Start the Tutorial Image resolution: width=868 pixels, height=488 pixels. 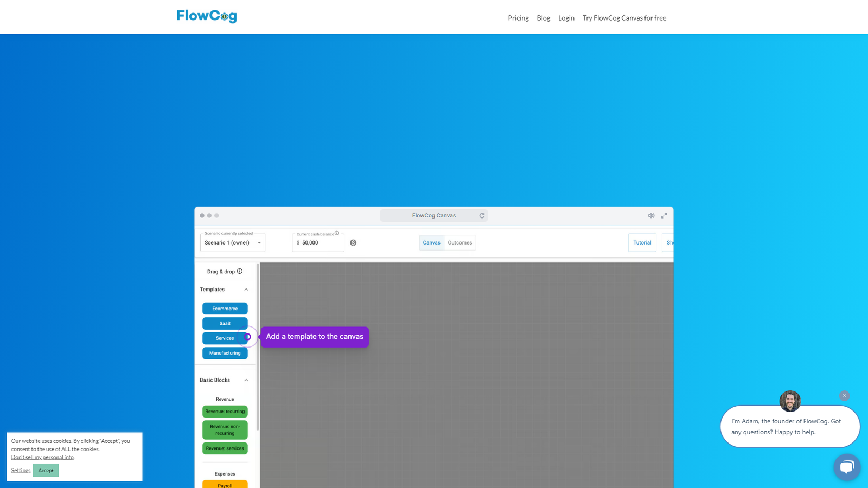(642, 243)
